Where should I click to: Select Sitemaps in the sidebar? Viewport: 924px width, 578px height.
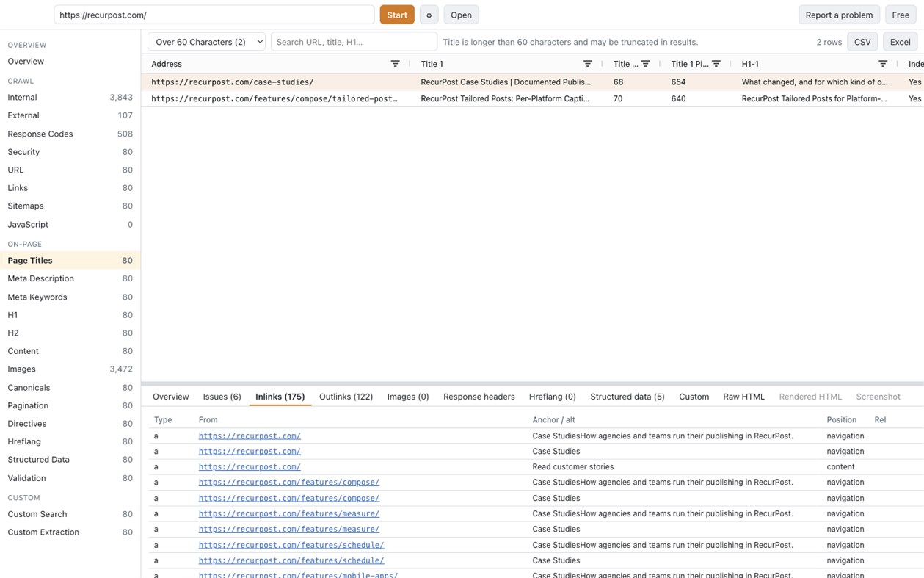(x=70, y=206)
